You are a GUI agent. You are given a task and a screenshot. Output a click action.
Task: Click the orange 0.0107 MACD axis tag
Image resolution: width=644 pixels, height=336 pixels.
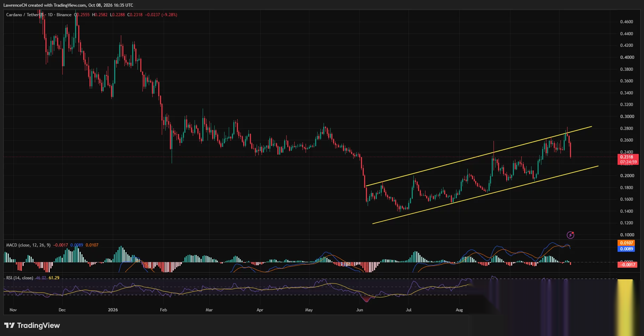point(626,243)
